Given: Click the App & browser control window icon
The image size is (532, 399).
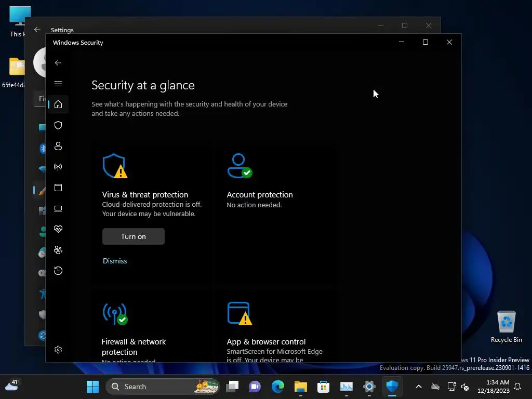Looking at the screenshot, I should click(240, 313).
